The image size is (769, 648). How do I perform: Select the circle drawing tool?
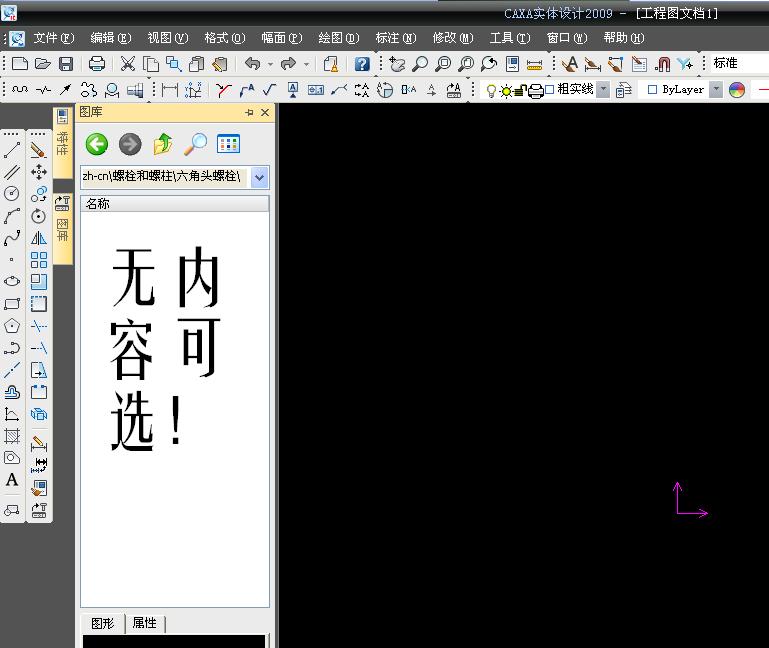tap(12, 194)
